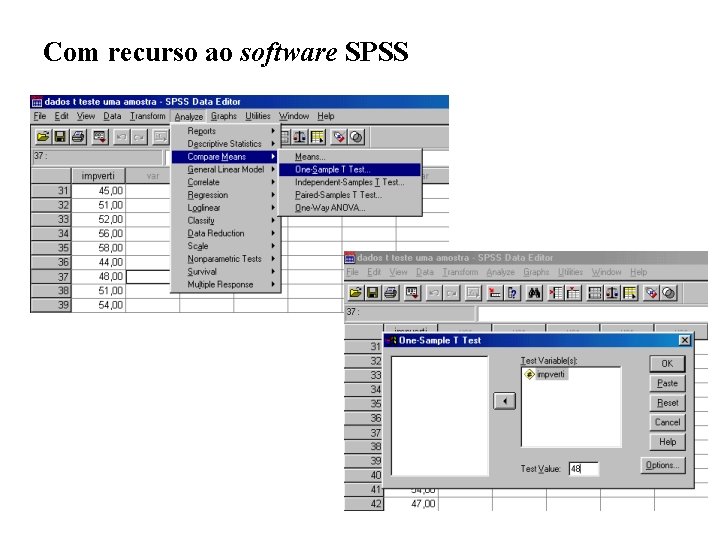Viewport: 720px width, 540px height.
Task: Select cell 48,00 in row 37
Action: pos(98,276)
